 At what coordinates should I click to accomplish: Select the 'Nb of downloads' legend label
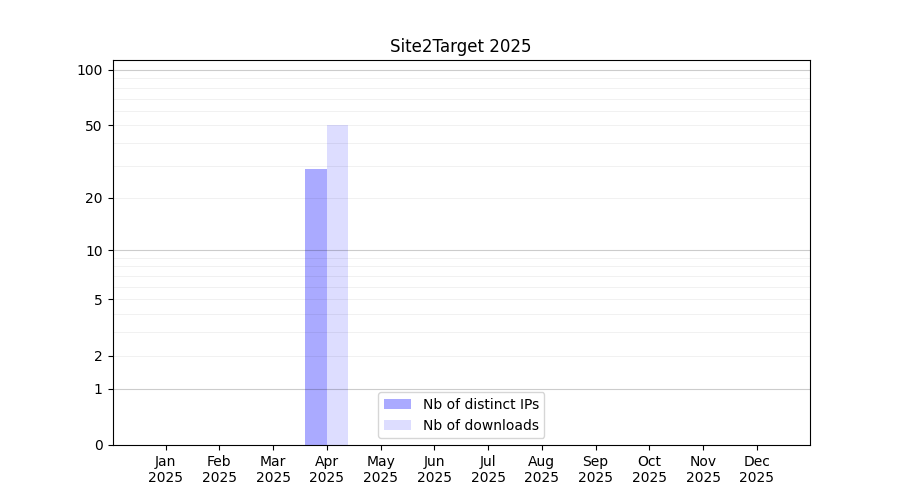tap(480, 425)
